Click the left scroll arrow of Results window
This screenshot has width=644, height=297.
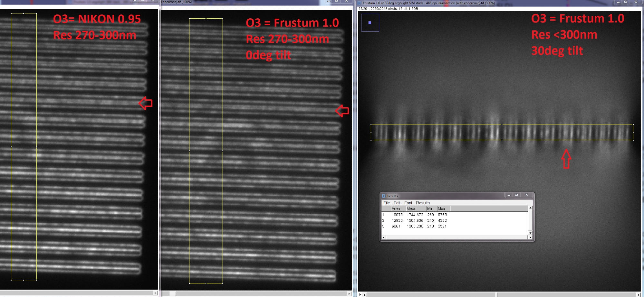pos(383,237)
